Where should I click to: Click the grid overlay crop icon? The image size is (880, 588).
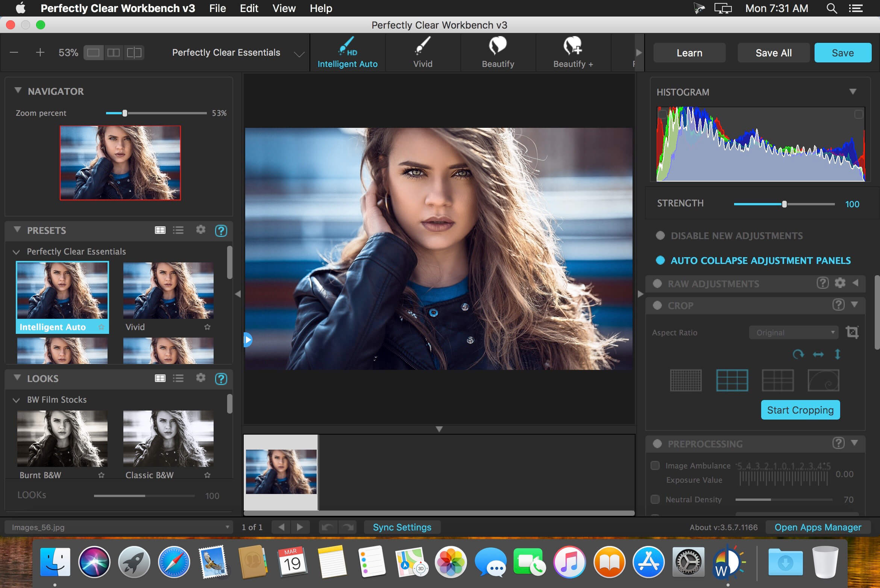point(685,379)
